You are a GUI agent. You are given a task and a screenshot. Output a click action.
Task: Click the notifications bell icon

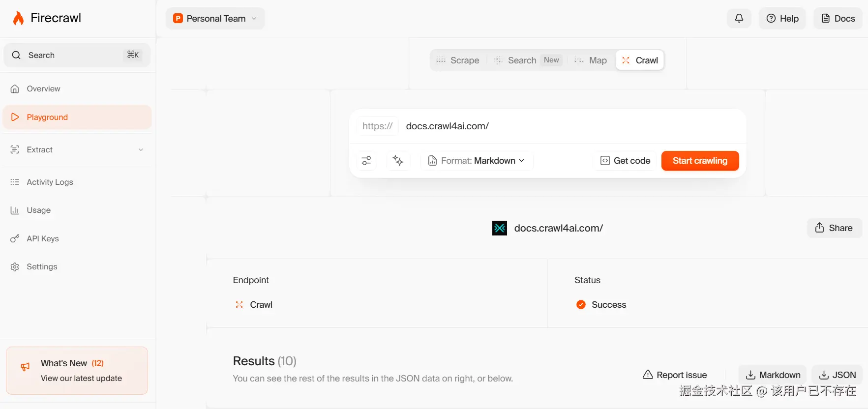tap(739, 19)
